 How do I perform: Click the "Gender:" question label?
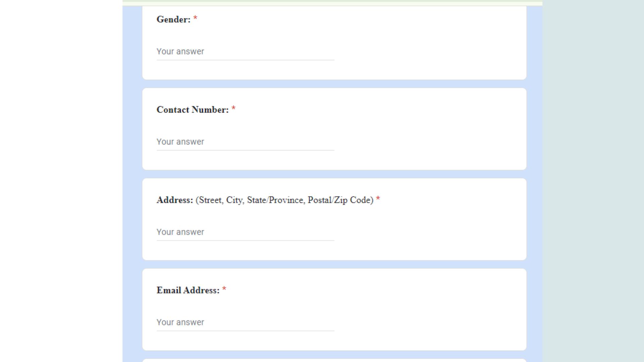[x=173, y=19]
